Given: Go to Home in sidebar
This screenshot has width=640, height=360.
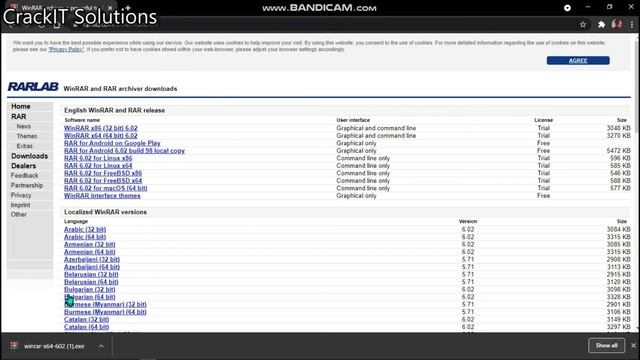Looking at the screenshot, I should point(21,106).
